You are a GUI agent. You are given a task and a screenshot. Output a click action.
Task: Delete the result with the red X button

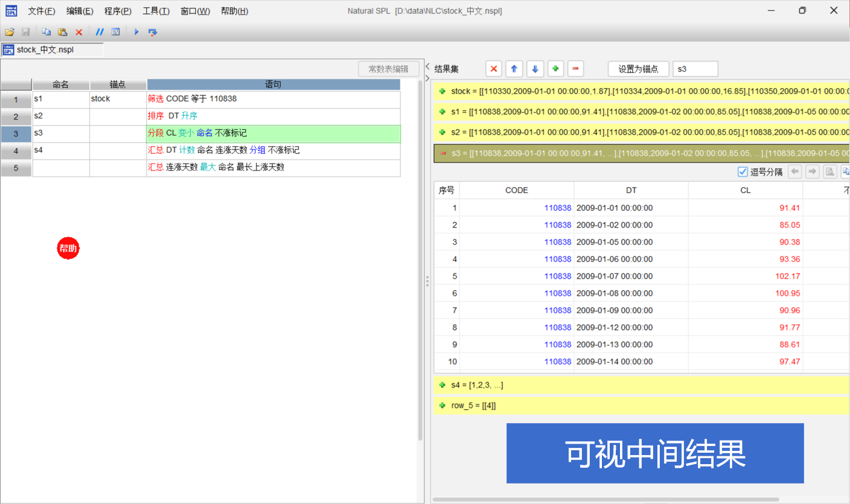(x=494, y=69)
